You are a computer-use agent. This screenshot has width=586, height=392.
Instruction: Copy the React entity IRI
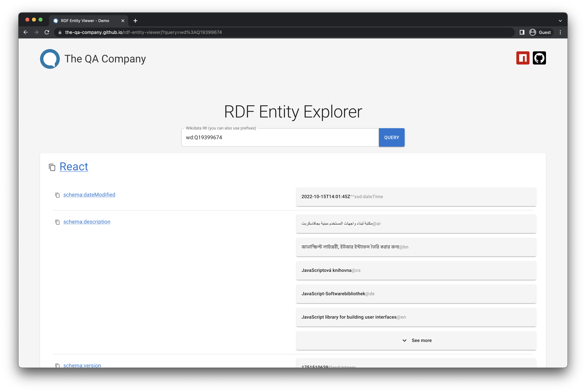click(x=52, y=167)
